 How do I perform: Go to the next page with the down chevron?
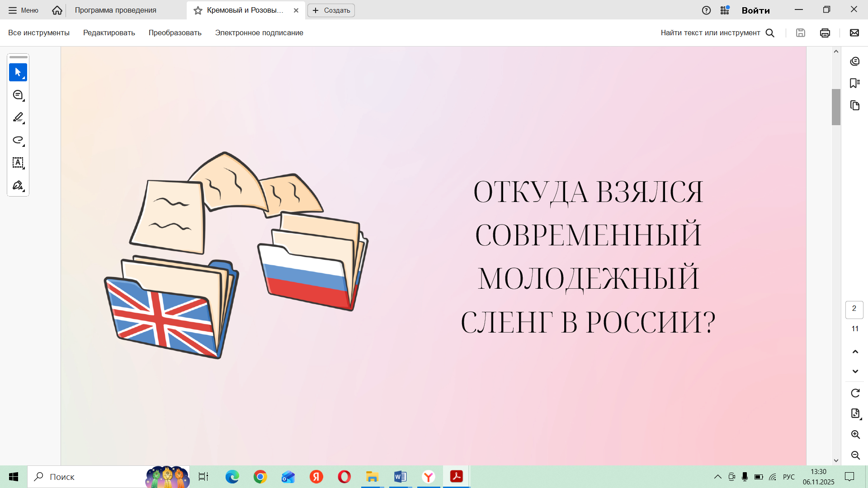click(x=855, y=371)
